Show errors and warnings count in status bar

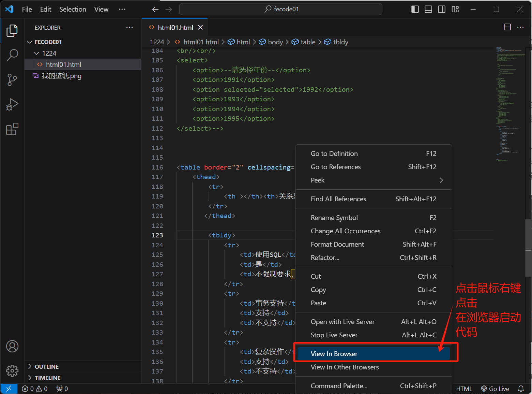(x=35, y=389)
